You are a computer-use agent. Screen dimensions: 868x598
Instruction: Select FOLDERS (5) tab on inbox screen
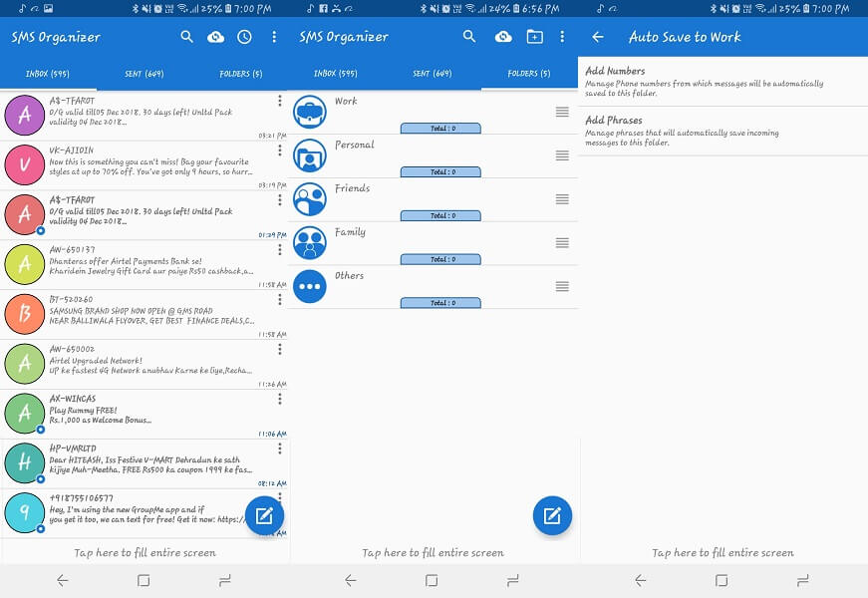click(x=241, y=74)
